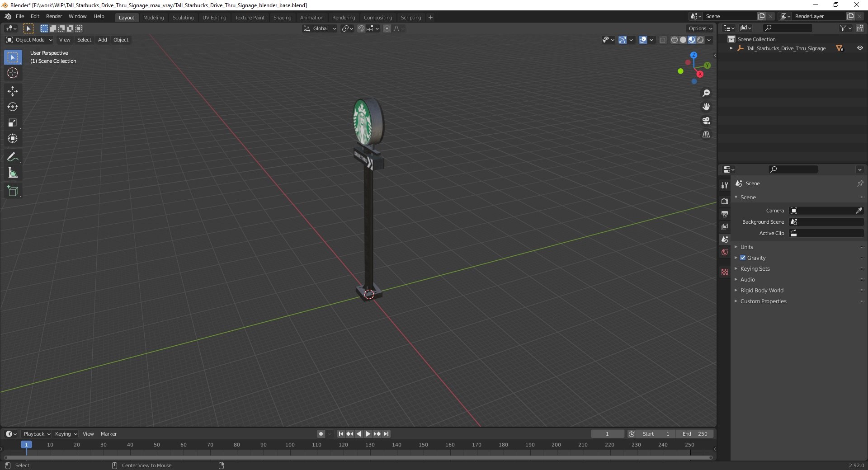The width and height of the screenshot is (868, 470).
Task: Expand the Tall_Starbucks_Drive_Thru_Signage collection
Action: (x=731, y=48)
